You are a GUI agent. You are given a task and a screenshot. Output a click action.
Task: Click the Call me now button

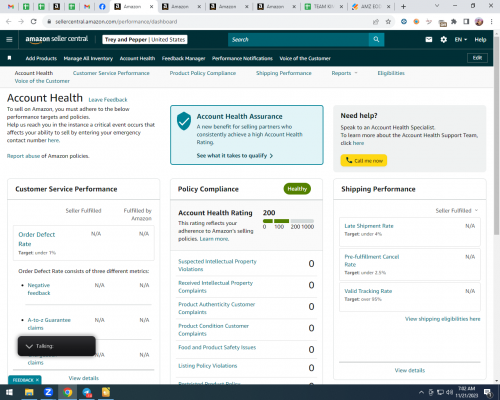coord(364,160)
